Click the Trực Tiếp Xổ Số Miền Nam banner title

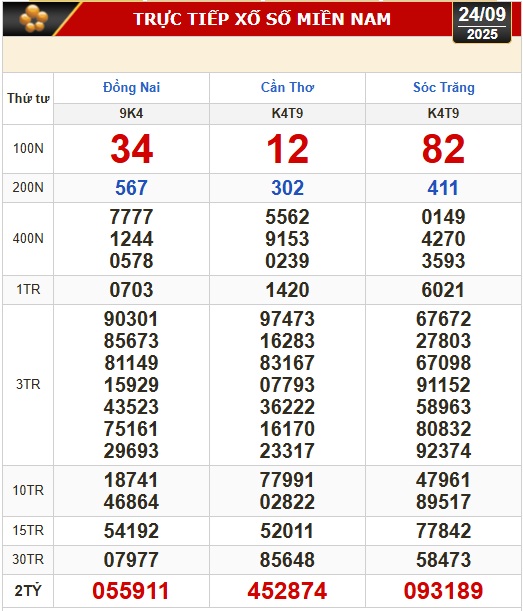click(262, 19)
